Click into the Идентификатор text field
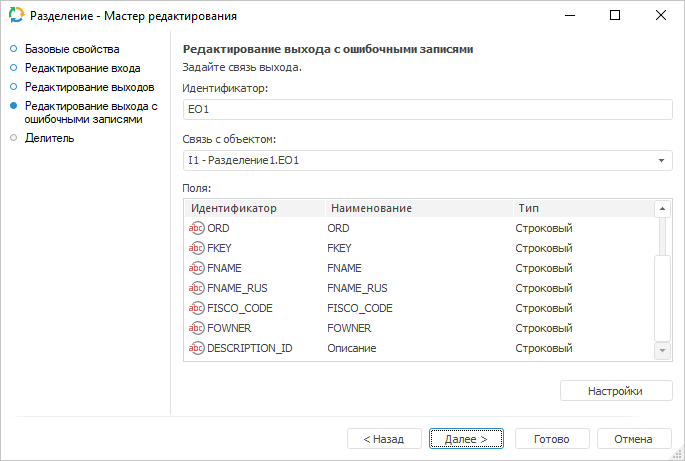The width and height of the screenshot is (685, 461). pos(427,110)
